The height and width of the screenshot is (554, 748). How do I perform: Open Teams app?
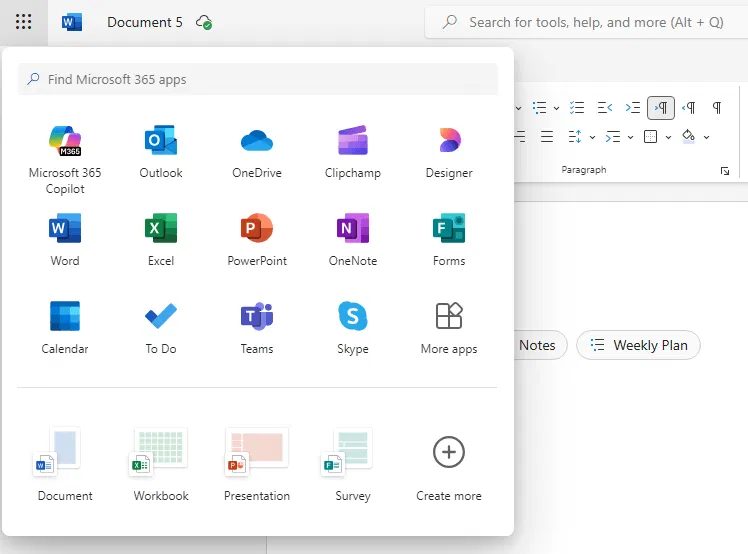tap(257, 328)
